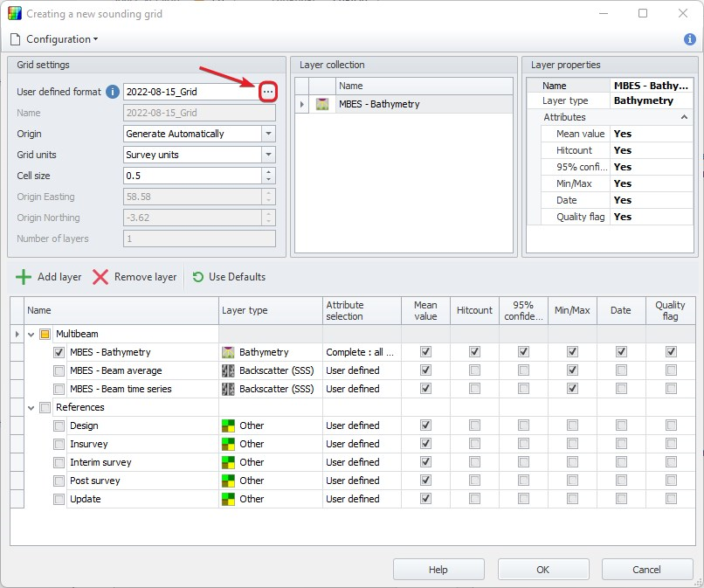Click the green plus Add layer icon
704x588 pixels.
(24, 277)
